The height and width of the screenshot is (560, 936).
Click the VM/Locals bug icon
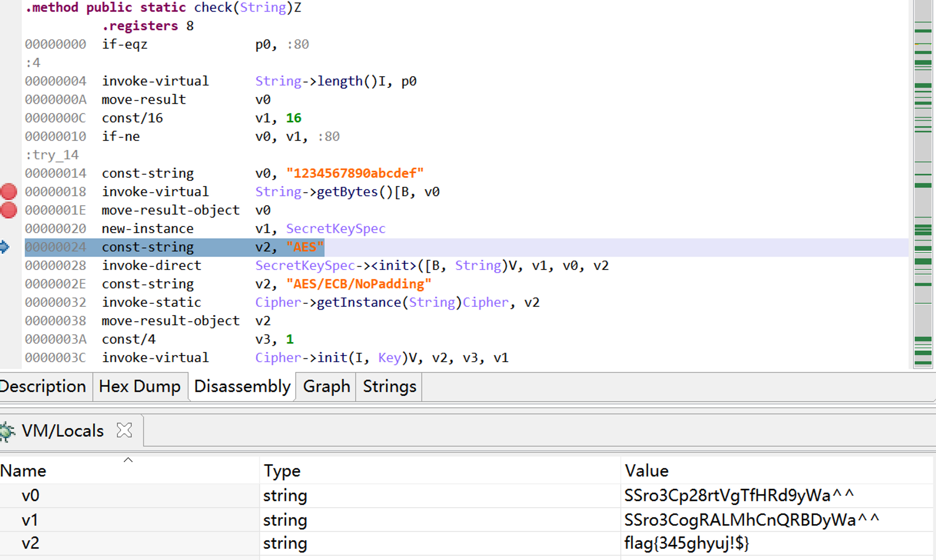tap(7, 431)
